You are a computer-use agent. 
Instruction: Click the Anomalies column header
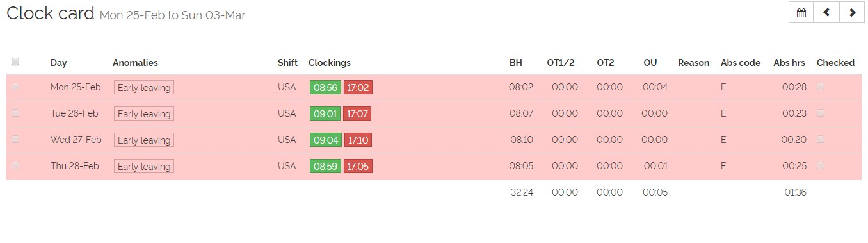click(x=135, y=63)
